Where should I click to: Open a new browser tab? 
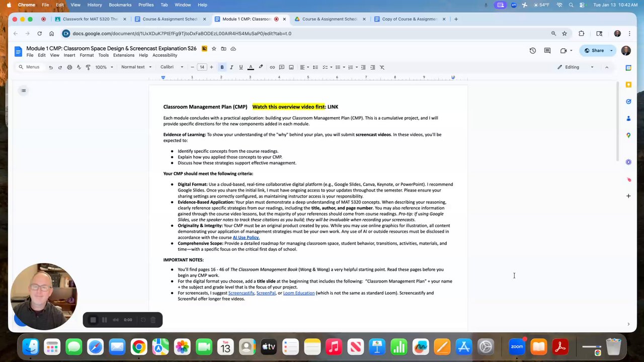[x=456, y=19]
